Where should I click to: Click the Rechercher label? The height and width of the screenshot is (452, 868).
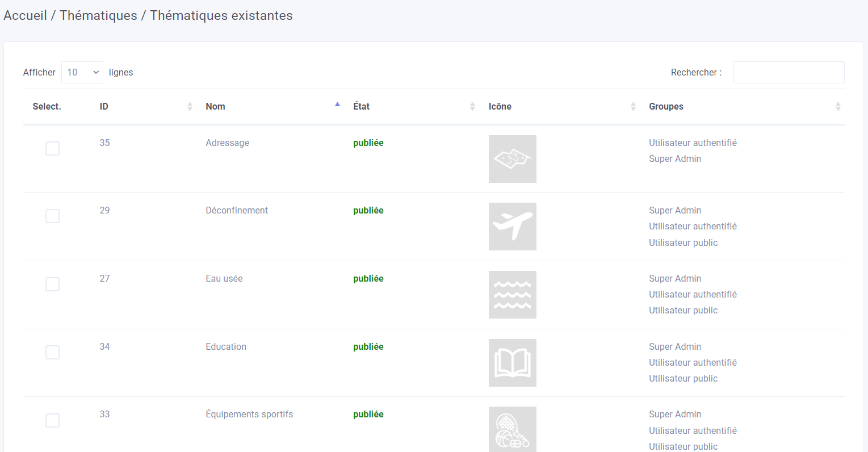[696, 72]
